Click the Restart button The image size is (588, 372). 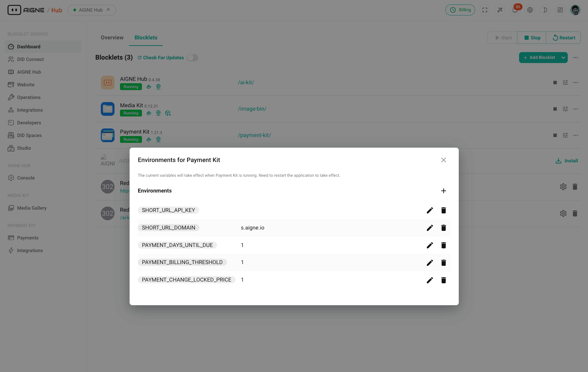tap(563, 38)
